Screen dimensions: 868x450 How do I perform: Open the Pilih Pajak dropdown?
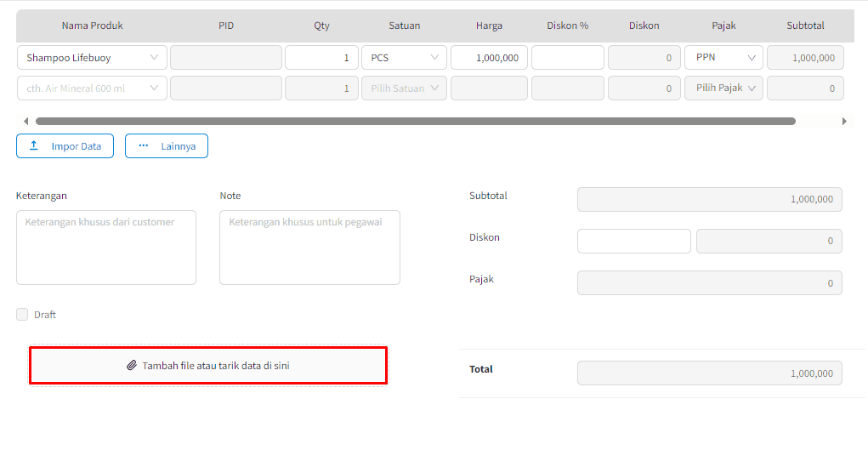point(723,88)
